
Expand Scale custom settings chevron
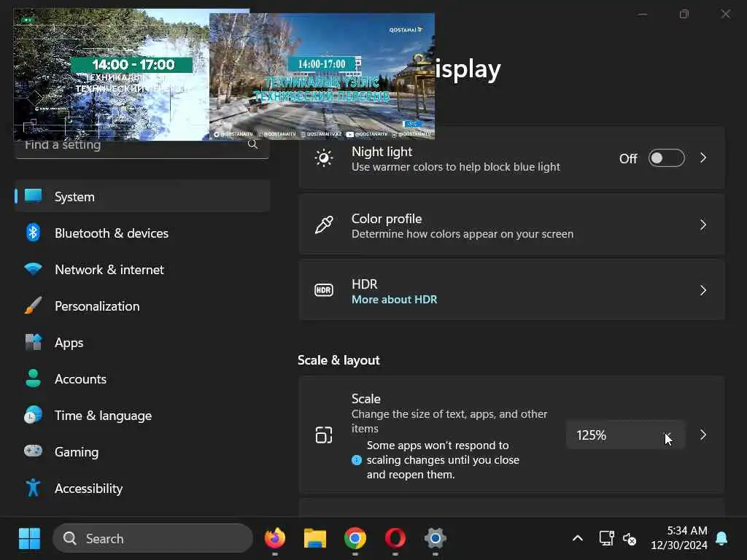[703, 435]
